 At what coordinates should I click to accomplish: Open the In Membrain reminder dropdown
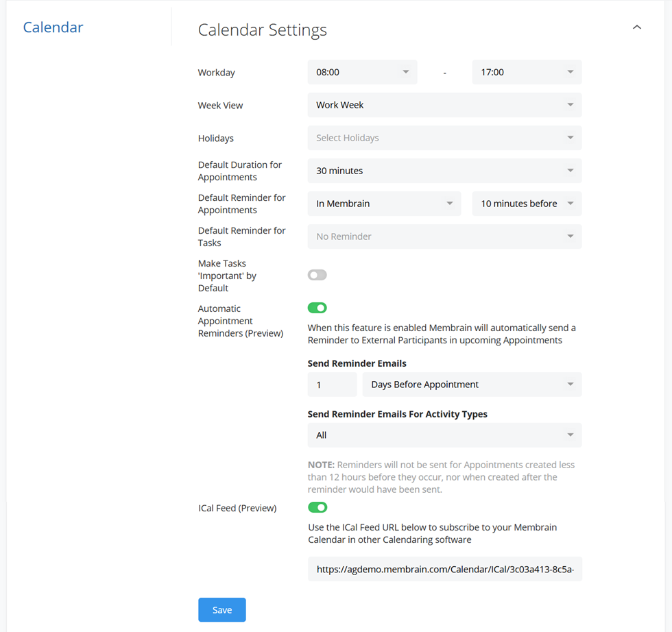tap(384, 204)
